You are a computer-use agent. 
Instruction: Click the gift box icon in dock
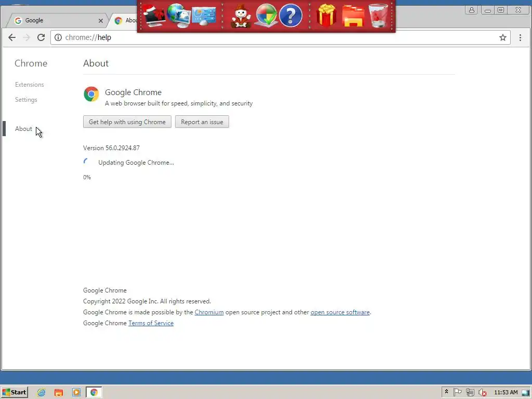click(x=326, y=16)
